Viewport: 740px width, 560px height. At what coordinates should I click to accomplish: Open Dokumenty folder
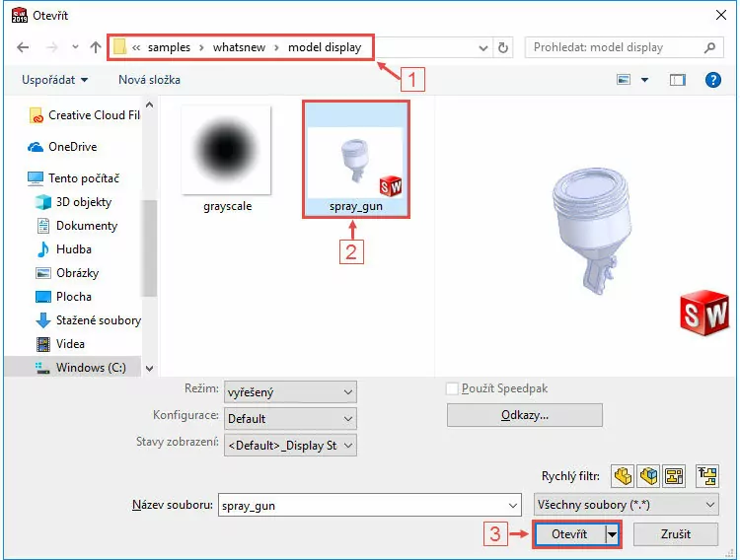coord(77,226)
